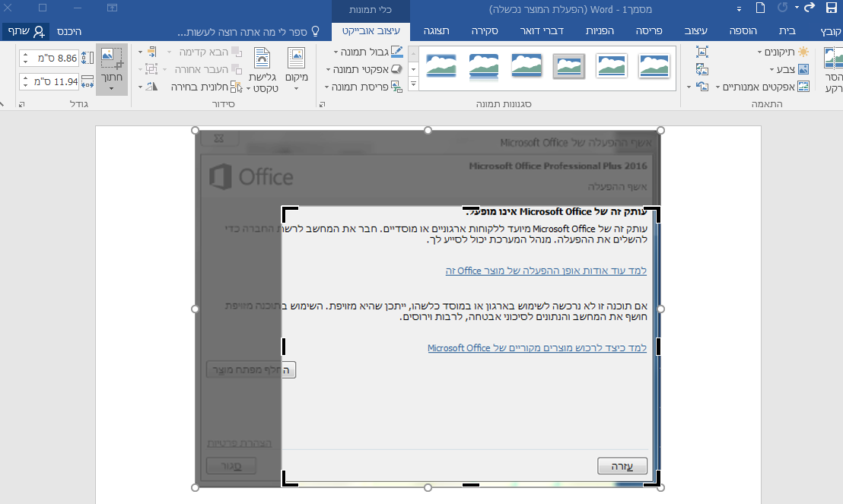Open the צבע (Color) dropdown
The width and height of the screenshot is (843, 504).
[x=789, y=69]
